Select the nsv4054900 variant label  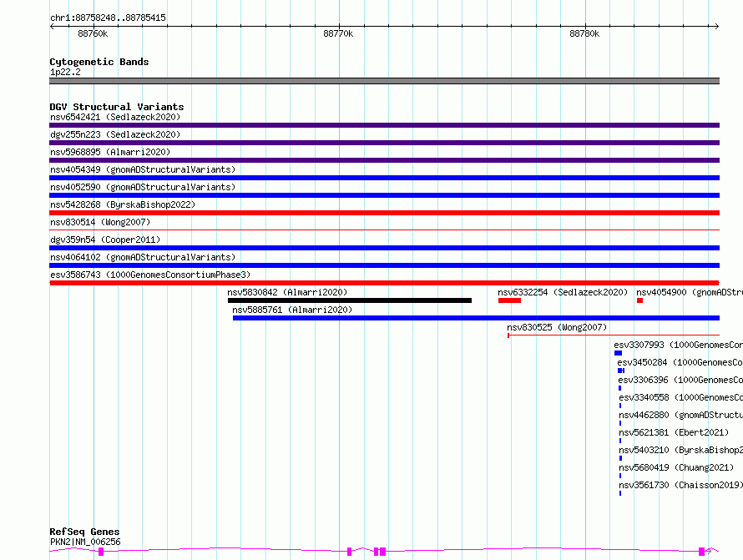point(690,292)
